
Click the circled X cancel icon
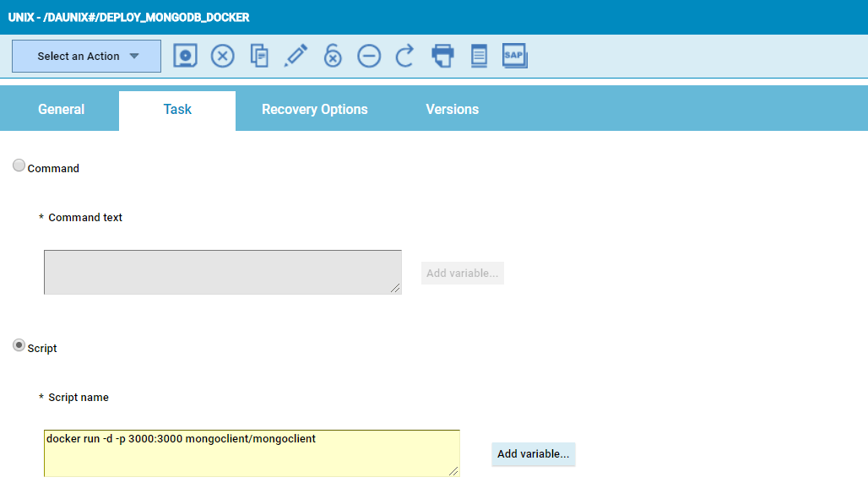[x=222, y=56]
